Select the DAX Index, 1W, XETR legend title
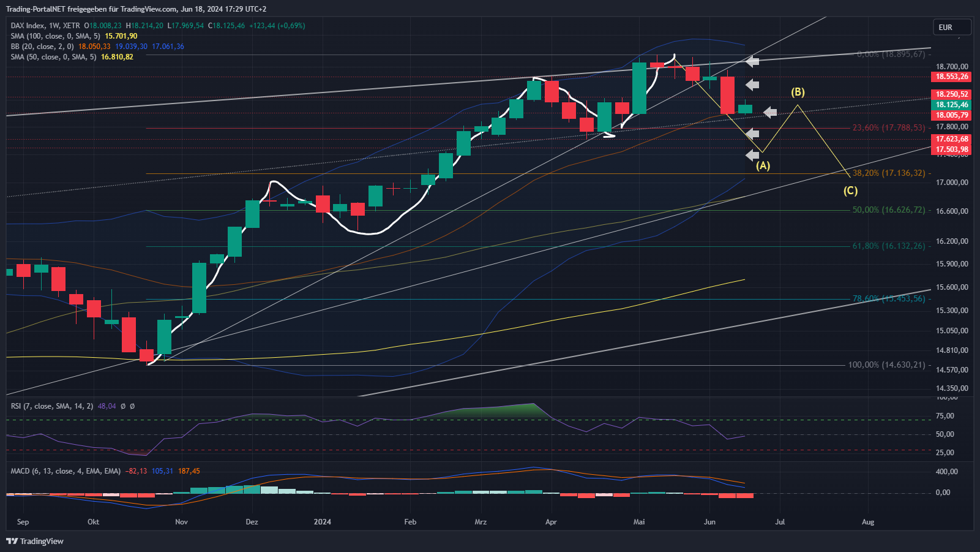 click(x=45, y=26)
